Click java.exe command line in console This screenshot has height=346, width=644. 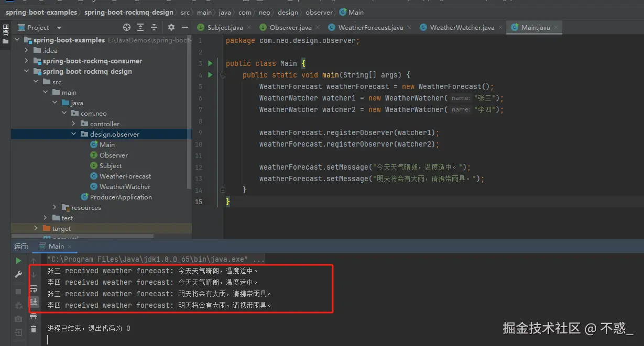coord(156,259)
